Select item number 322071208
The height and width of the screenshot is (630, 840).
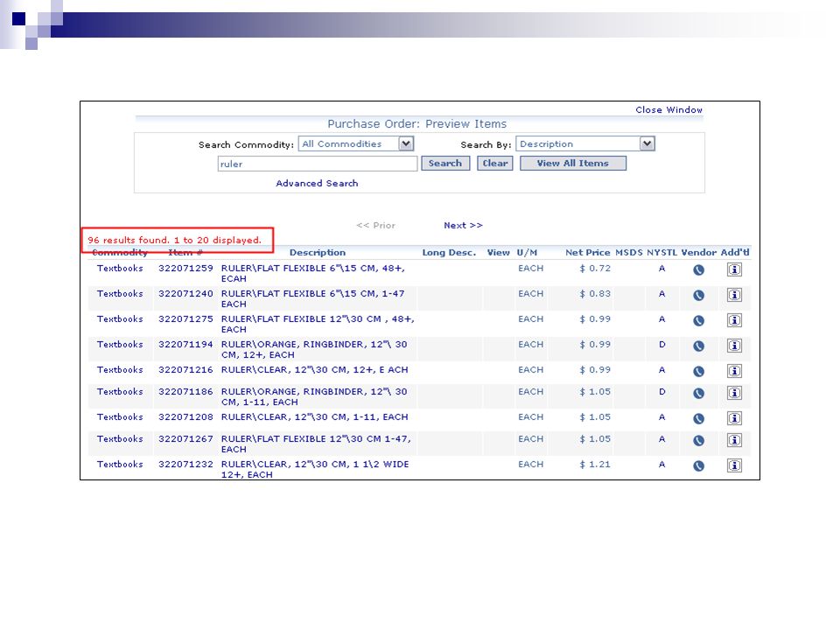click(x=185, y=416)
